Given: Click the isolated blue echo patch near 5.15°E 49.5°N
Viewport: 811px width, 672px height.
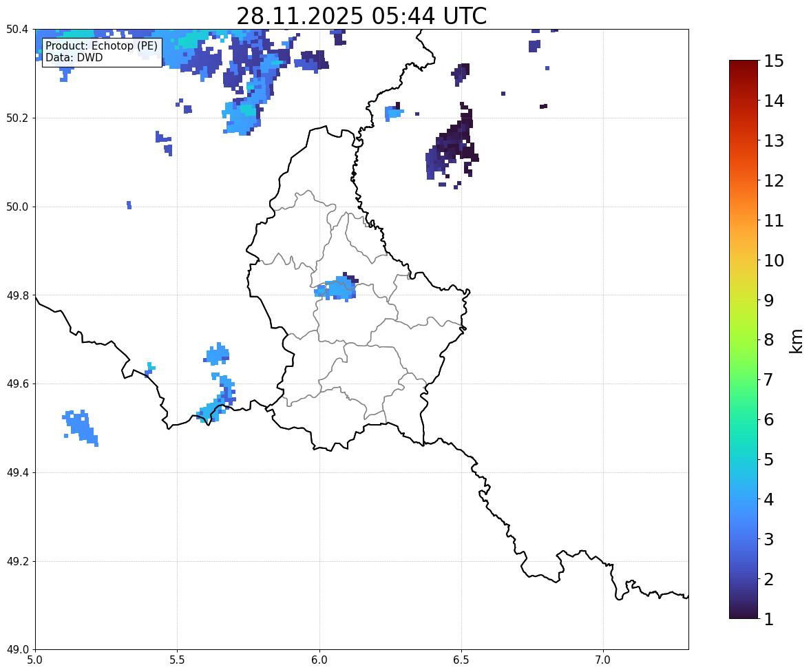Looking at the screenshot, I should click(x=80, y=428).
